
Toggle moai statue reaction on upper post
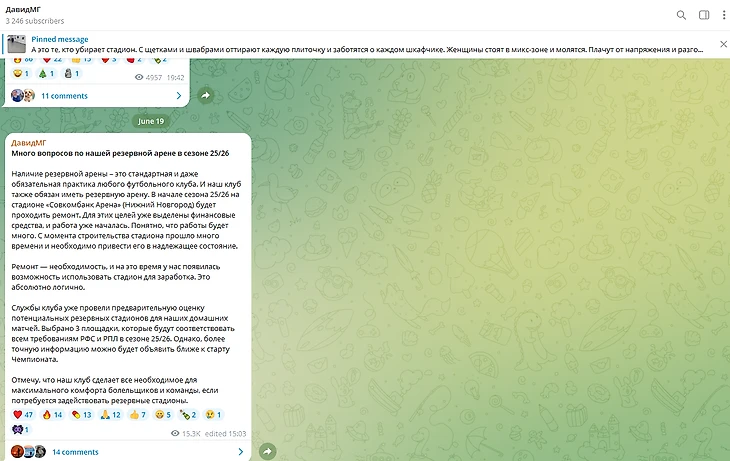[x=71, y=74]
